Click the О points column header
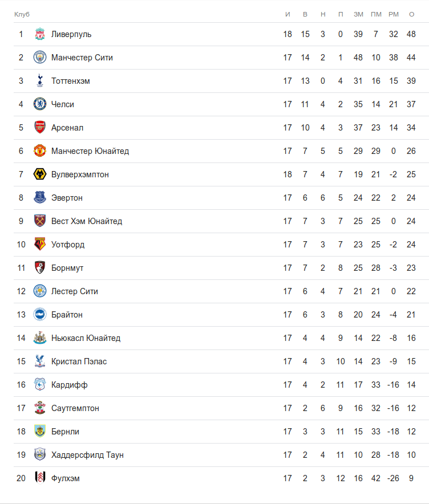This screenshot has height=504, width=429. [x=411, y=14]
